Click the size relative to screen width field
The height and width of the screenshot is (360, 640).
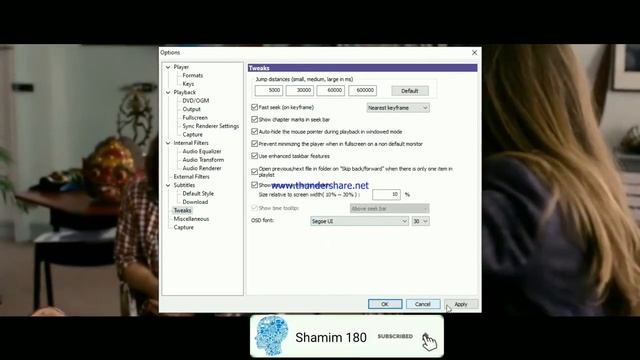386,195
